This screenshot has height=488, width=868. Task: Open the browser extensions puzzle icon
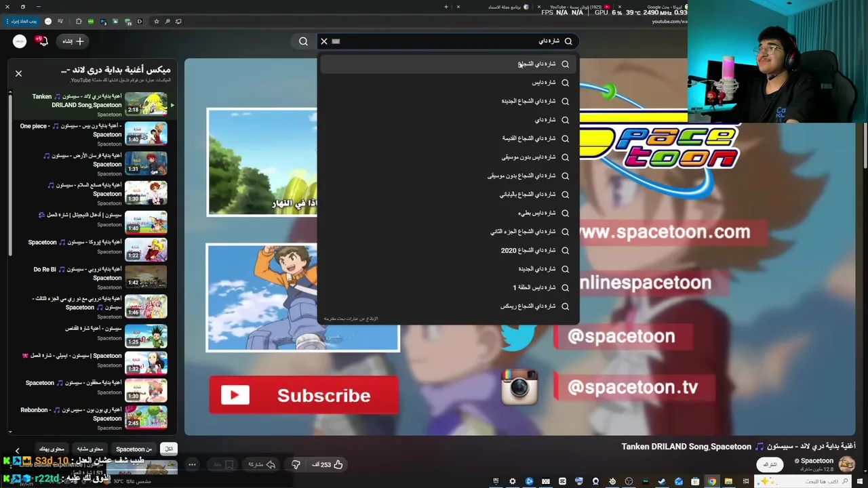coord(79,22)
